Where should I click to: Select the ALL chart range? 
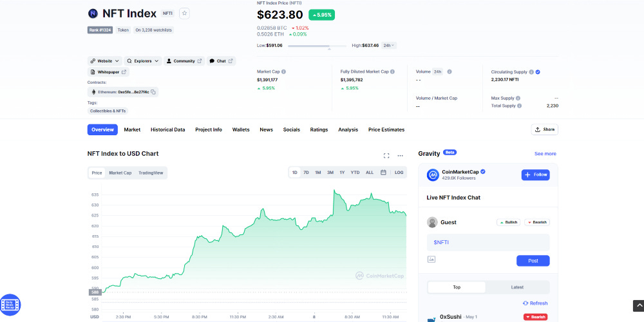point(370,173)
